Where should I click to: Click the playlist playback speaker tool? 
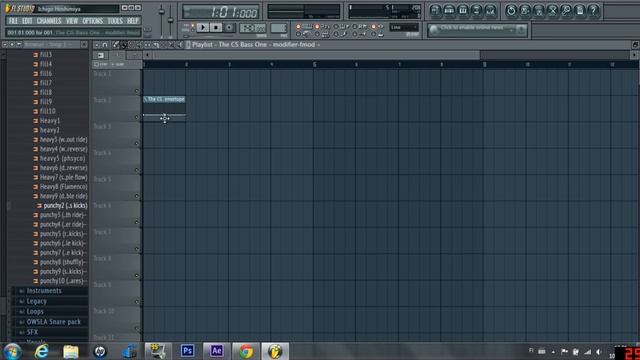[180, 45]
